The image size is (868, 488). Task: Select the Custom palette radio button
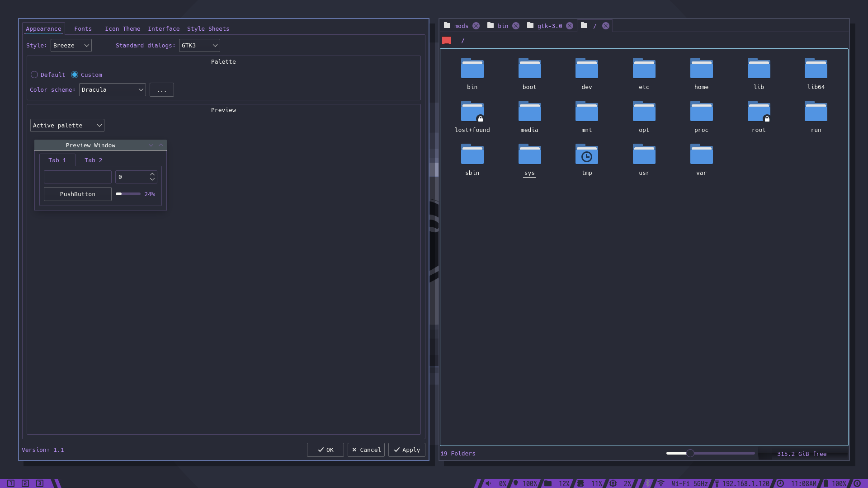[75, 75]
